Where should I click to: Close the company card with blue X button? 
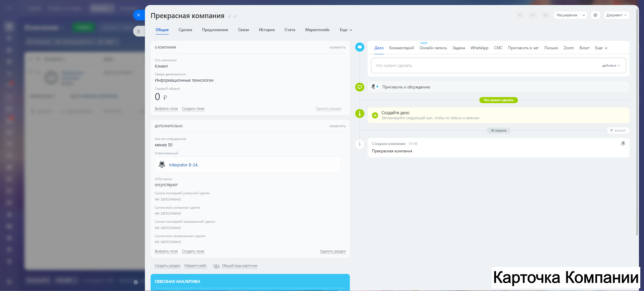139,15
